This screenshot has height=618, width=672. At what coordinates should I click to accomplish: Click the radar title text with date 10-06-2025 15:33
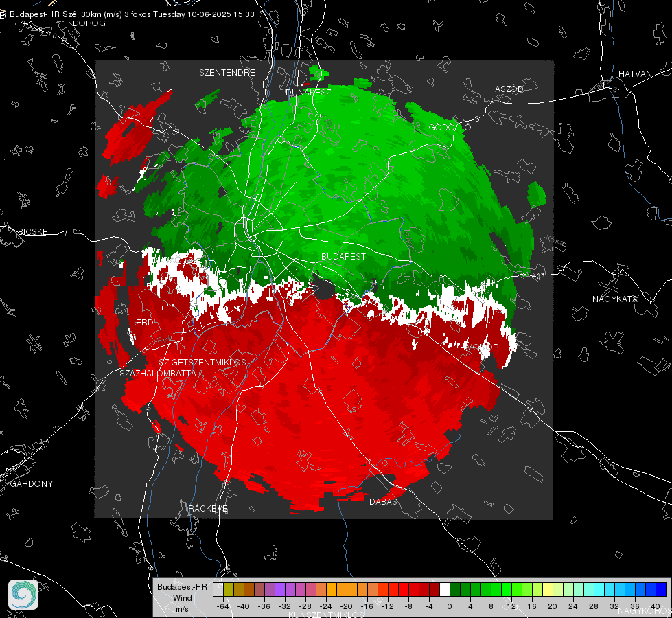tap(132, 14)
